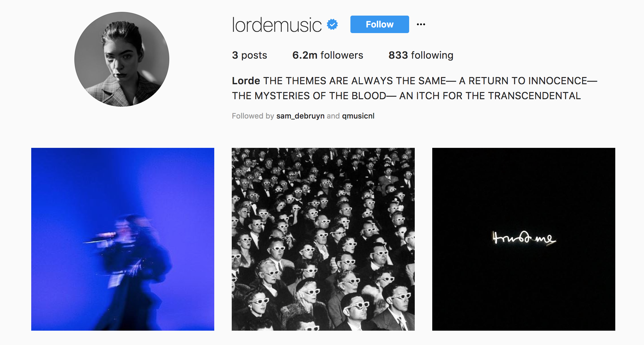Follow the lordemusic account
Image resolution: width=644 pixels, height=345 pixels.
point(379,24)
